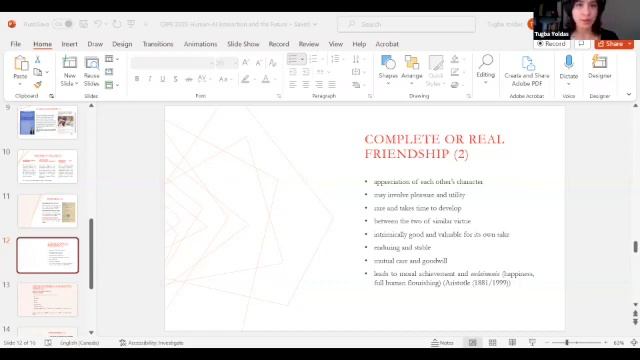Increase list indent level
The width and height of the screenshot is (640, 360).
[x=306, y=72]
